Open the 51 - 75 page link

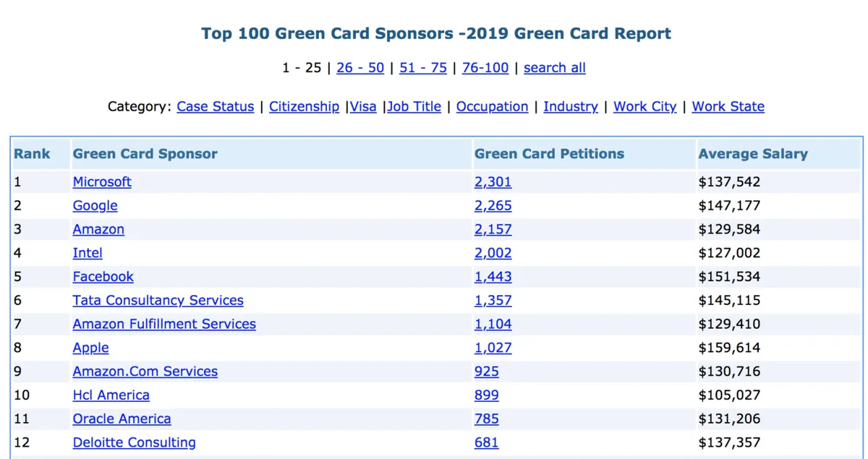pos(422,67)
